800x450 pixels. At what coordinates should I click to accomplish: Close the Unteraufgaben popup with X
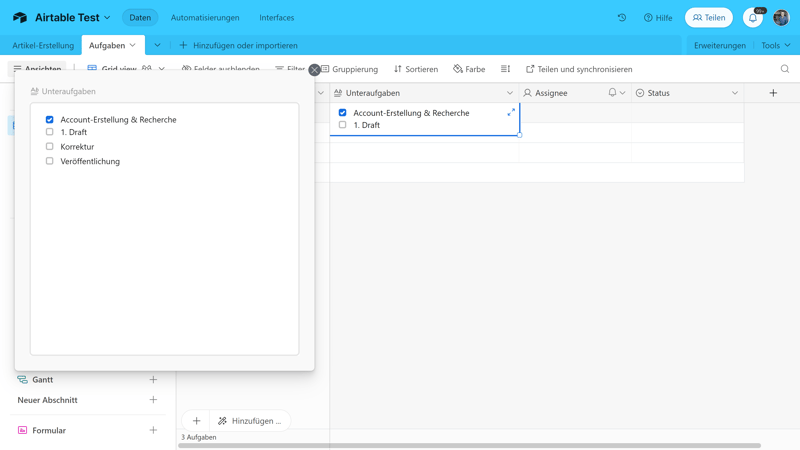click(x=314, y=70)
